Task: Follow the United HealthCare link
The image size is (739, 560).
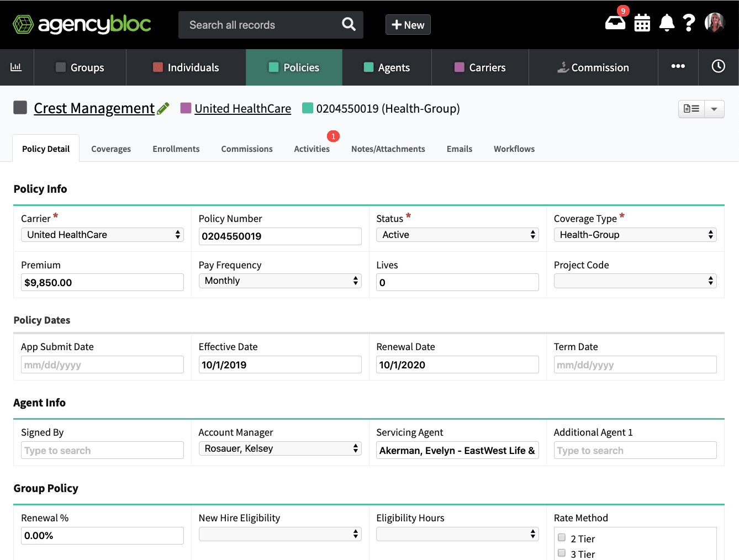Action: click(x=242, y=109)
